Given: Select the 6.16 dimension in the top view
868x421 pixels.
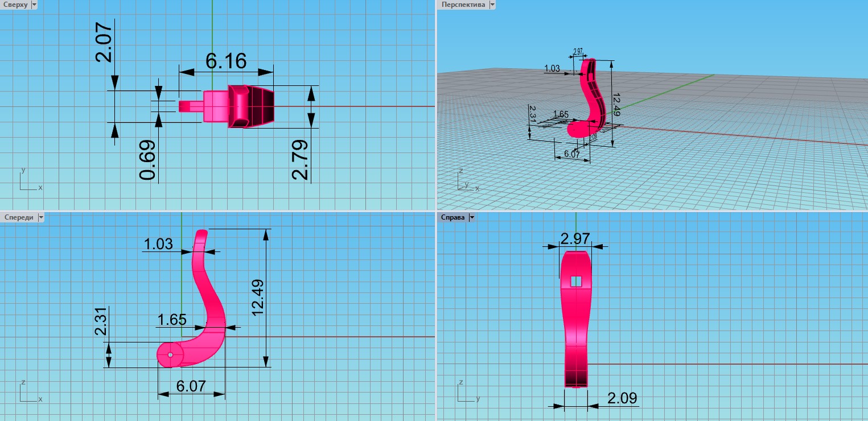Looking at the screenshot, I should pos(226,60).
